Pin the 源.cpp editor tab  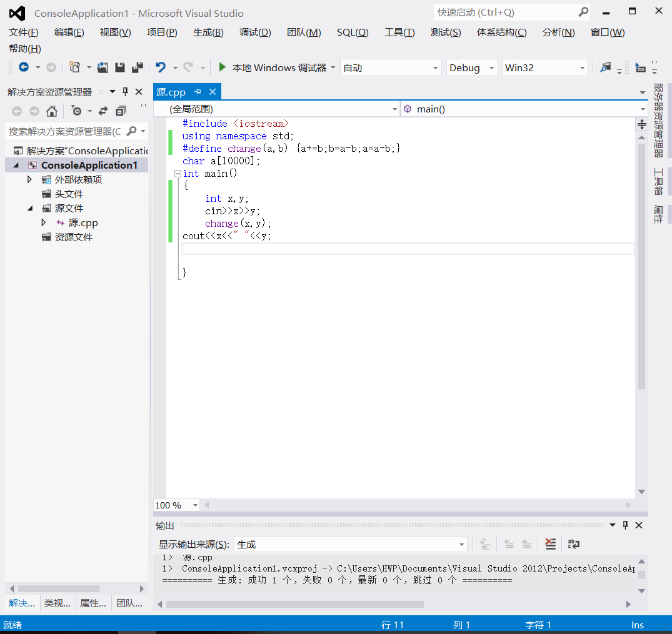tap(198, 92)
